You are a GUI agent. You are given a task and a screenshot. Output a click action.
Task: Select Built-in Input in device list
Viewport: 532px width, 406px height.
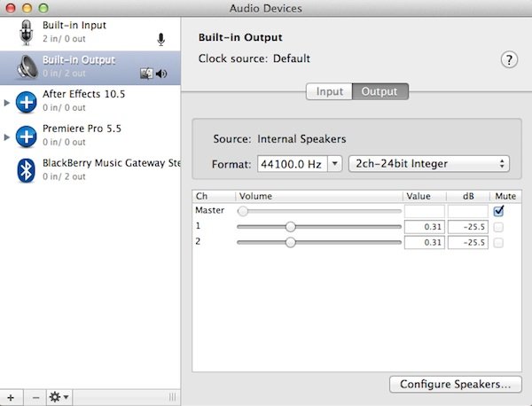[90, 33]
